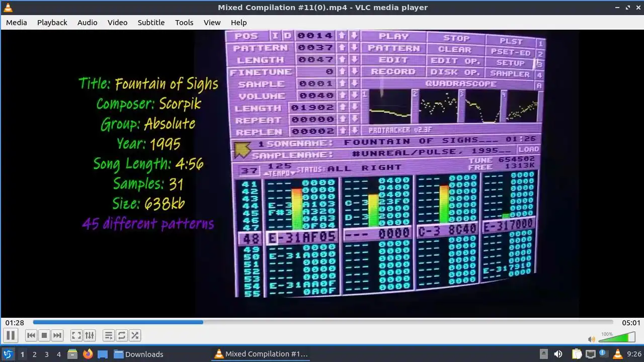Open the 9:26 system clock

point(634,354)
